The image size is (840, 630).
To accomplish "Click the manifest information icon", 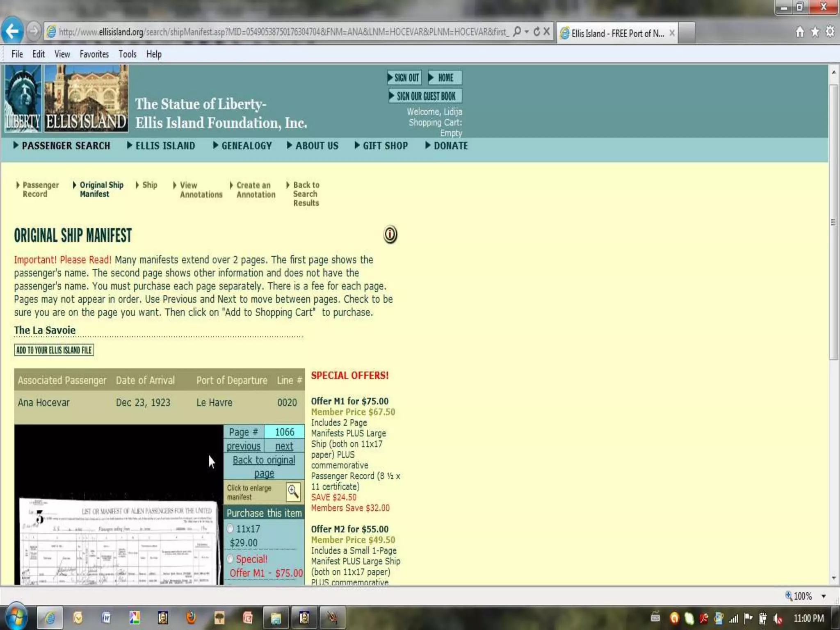I will click(390, 235).
